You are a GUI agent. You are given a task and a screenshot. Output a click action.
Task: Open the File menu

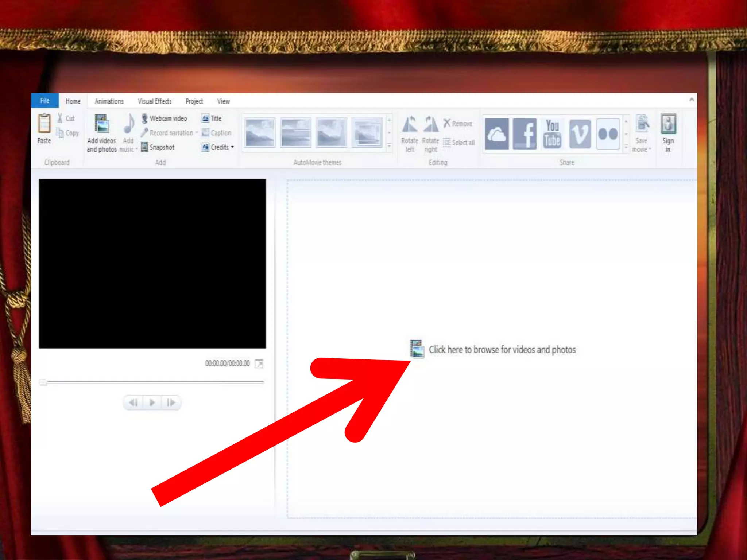coord(44,101)
